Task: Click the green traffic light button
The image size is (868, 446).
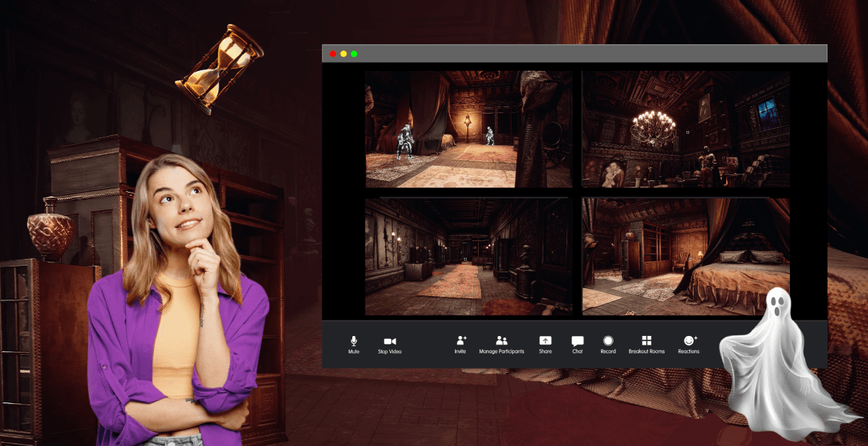Action: point(354,53)
